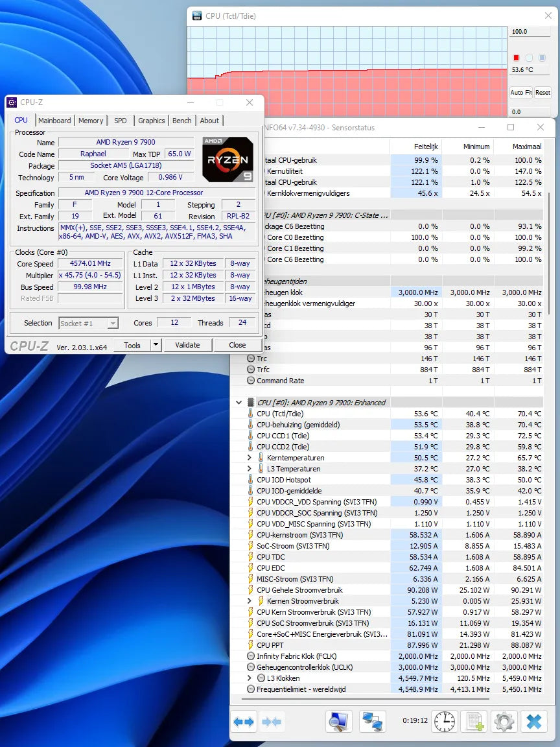This screenshot has width=560, height=747.
Task: Switch to the Bench tab in CPU-Z
Action: [182, 120]
